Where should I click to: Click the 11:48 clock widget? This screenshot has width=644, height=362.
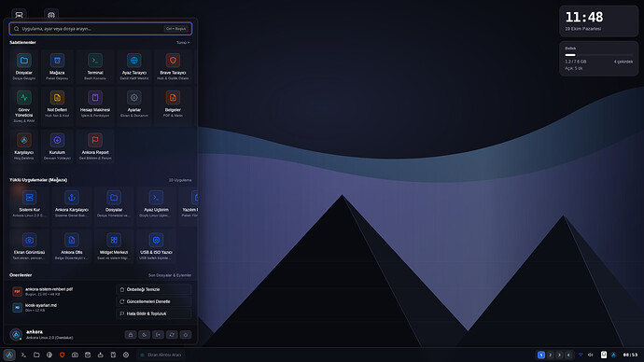tap(598, 21)
